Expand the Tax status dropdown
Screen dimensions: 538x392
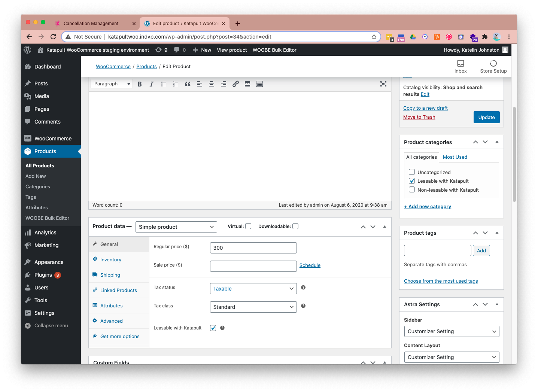253,289
